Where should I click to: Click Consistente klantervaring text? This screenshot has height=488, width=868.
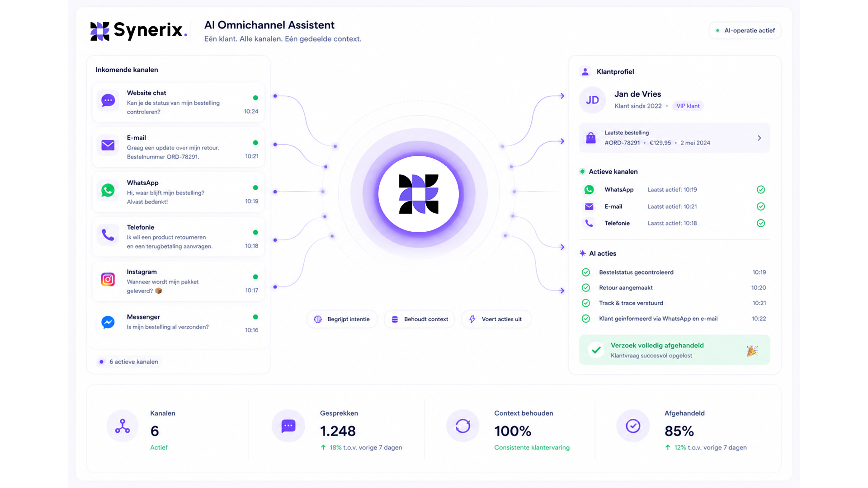point(532,448)
